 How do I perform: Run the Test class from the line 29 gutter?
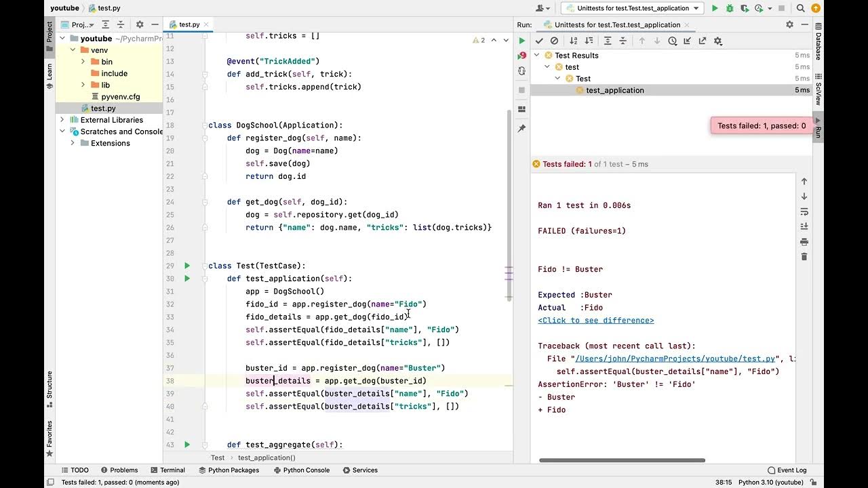click(x=187, y=266)
